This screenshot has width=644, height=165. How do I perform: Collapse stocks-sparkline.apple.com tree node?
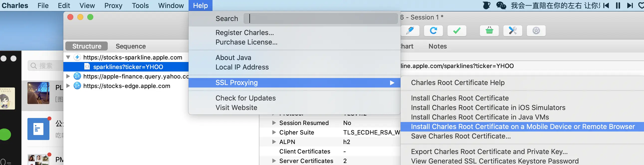[68, 57]
